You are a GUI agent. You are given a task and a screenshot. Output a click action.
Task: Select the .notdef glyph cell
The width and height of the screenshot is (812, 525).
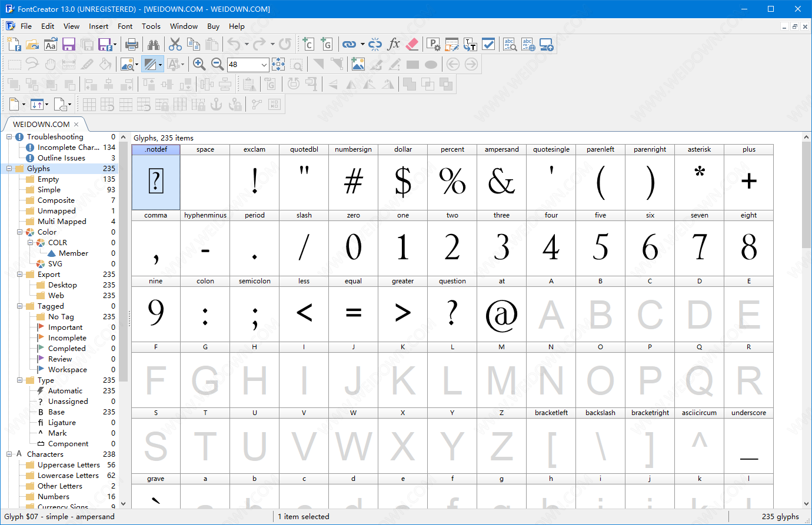[x=156, y=177]
